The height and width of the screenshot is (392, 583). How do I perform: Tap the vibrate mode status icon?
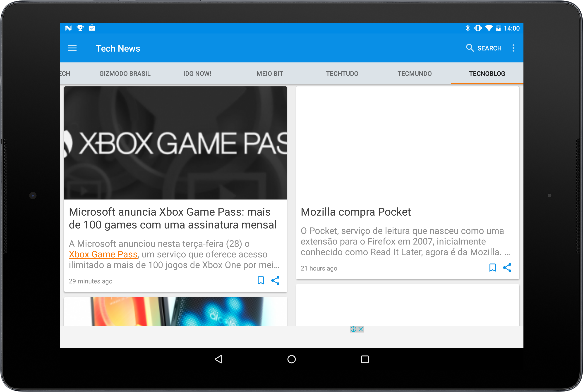478,28
